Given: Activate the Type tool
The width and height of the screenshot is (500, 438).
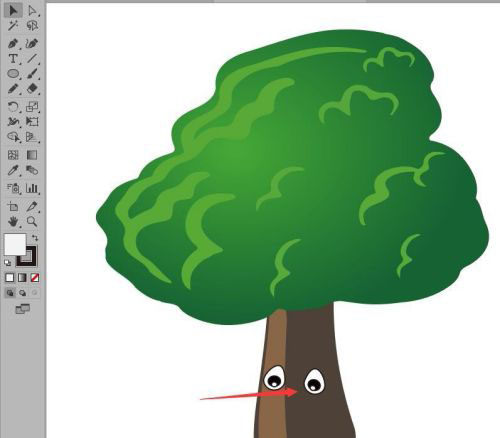Looking at the screenshot, I should [13, 59].
